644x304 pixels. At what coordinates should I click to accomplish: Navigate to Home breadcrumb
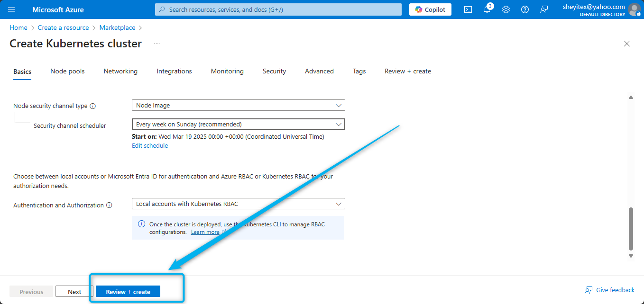(18, 28)
